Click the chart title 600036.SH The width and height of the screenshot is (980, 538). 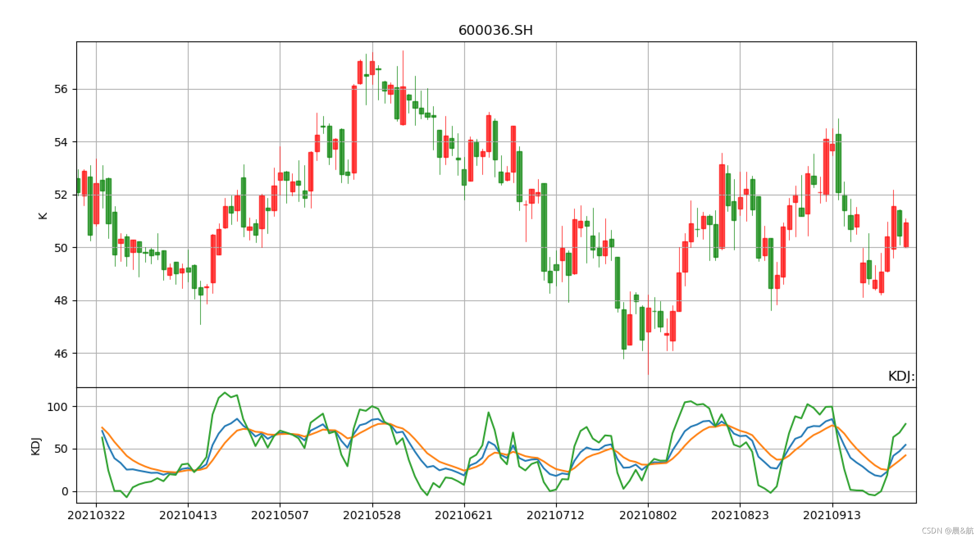(495, 30)
